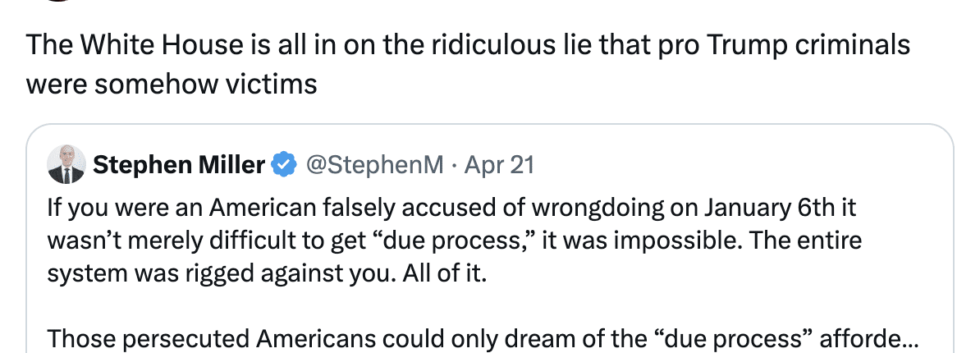The image size is (980, 353).
Task: Click the tweet line starting "The White House"
Action: (468, 45)
